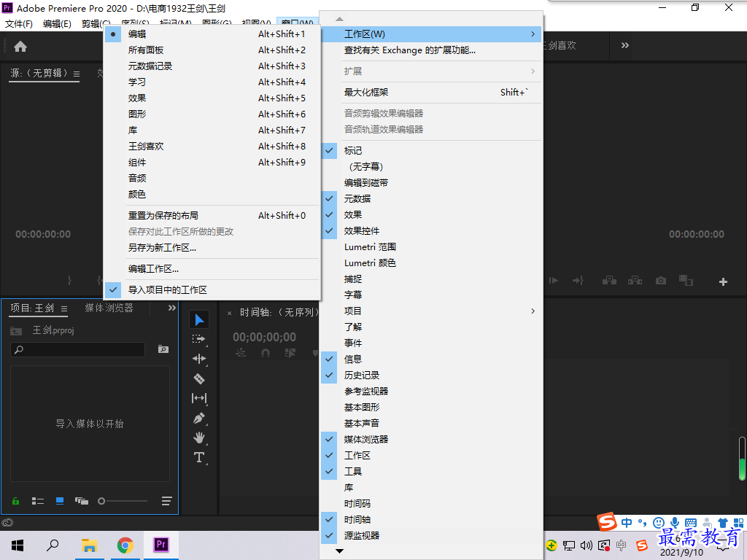
Task: Open the source monitor panel menu
Action: (x=77, y=74)
